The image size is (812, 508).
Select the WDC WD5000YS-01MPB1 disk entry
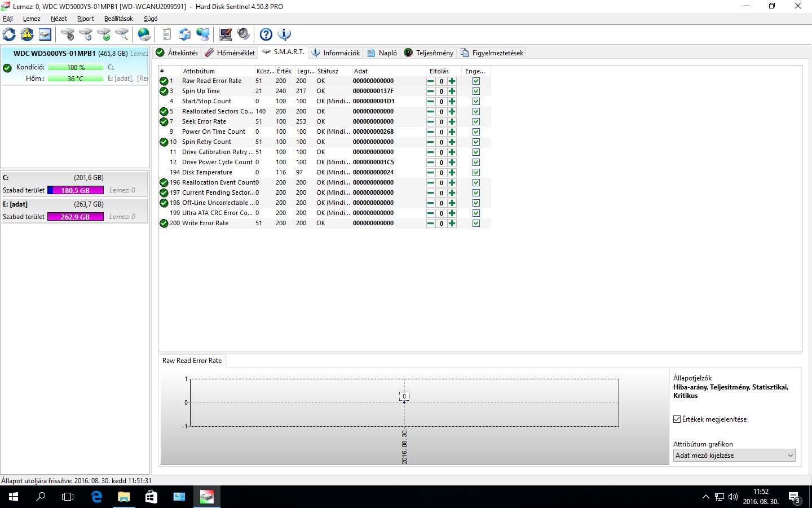pyautogui.click(x=75, y=66)
